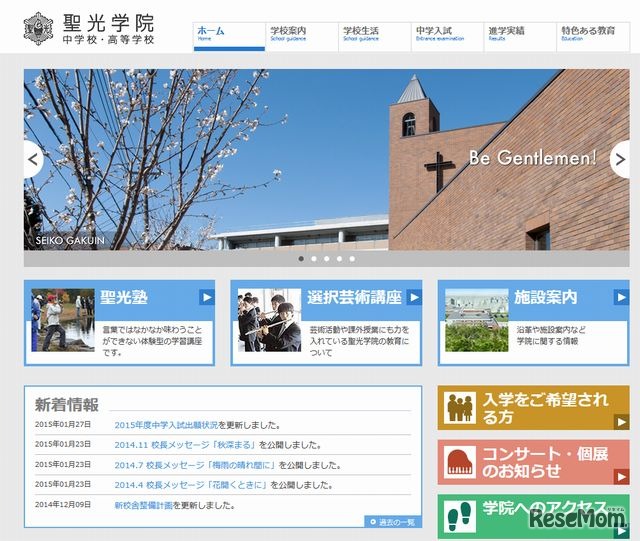Click the 選択芸術講座 card title
The image size is (640, 541).
point(355,297)
